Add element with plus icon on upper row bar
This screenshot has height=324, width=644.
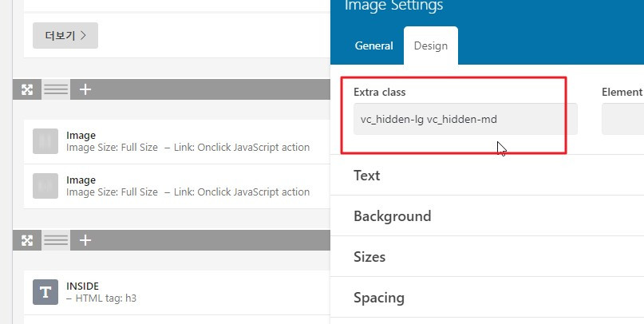pos(85,89)
